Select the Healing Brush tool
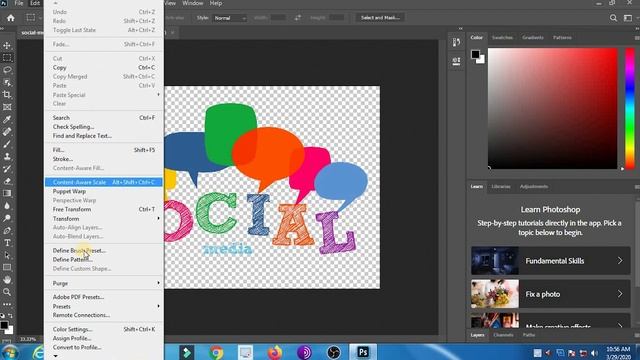 7,131
